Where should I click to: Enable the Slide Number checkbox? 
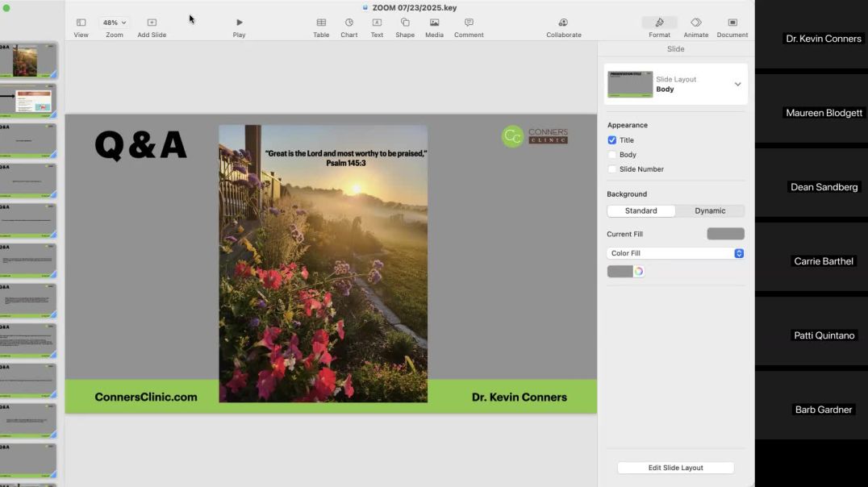click(611, 169)
